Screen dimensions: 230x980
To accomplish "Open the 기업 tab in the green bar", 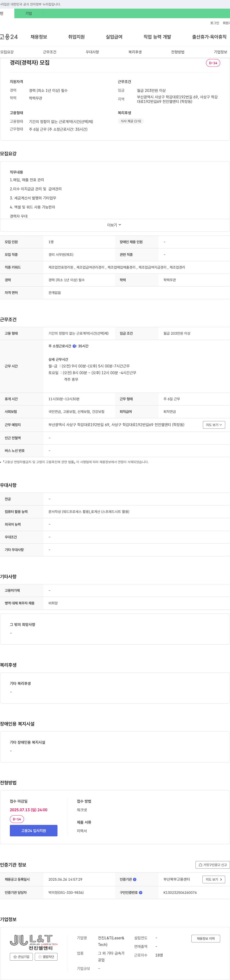I will [x=29, y=13].
